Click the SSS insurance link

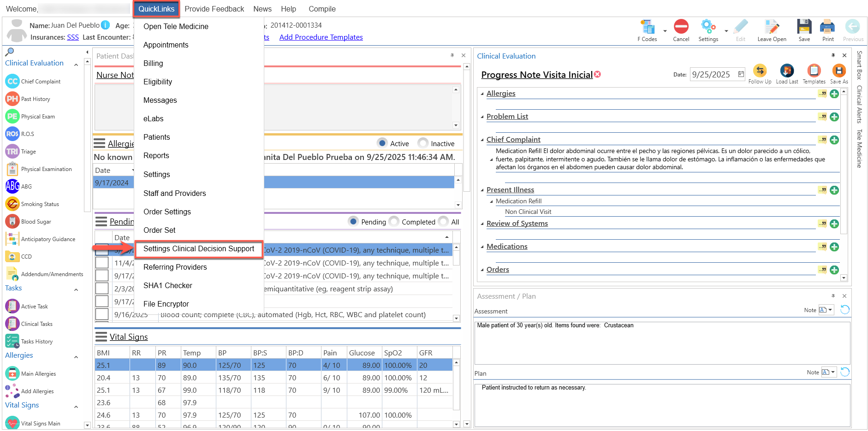(x=73, y=37)
